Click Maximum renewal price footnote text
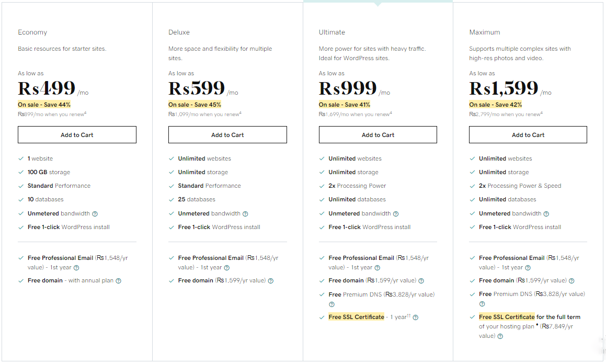The image size is (606, 364). coord(506,115)
